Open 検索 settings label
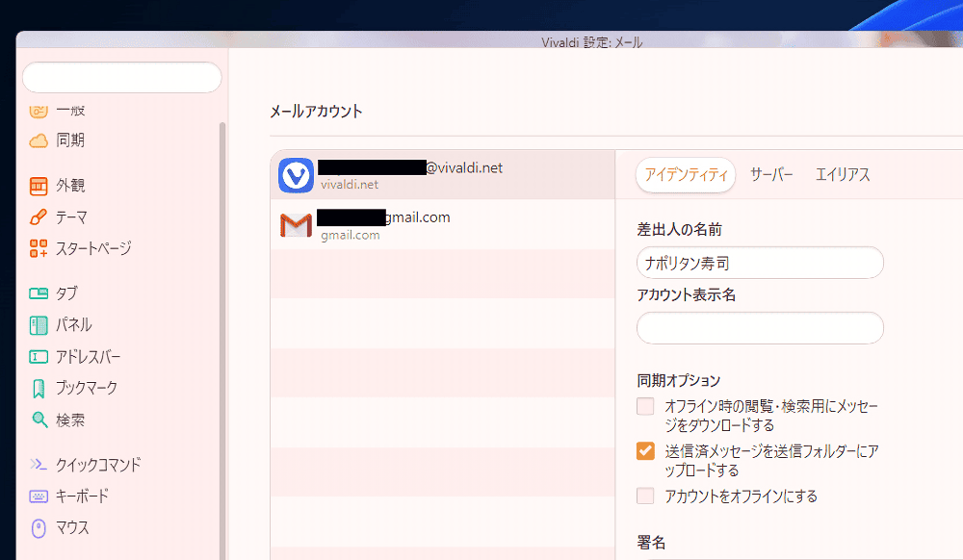Image resolution: width=963 pixels, height=560 pixels. 70,420
